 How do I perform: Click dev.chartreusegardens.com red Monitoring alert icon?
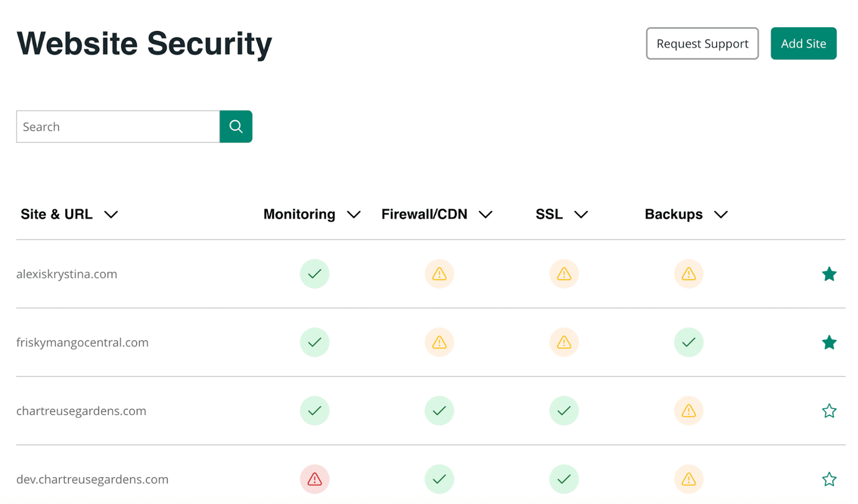click(314, 479)
